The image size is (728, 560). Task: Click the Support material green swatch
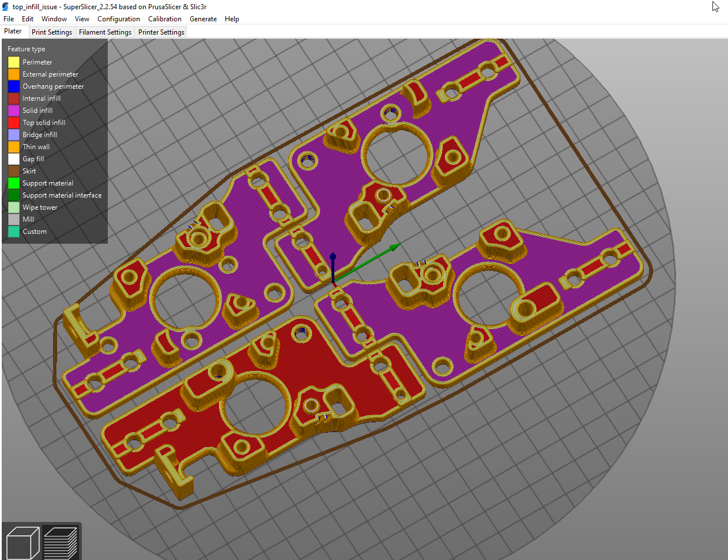coord(14,183)
